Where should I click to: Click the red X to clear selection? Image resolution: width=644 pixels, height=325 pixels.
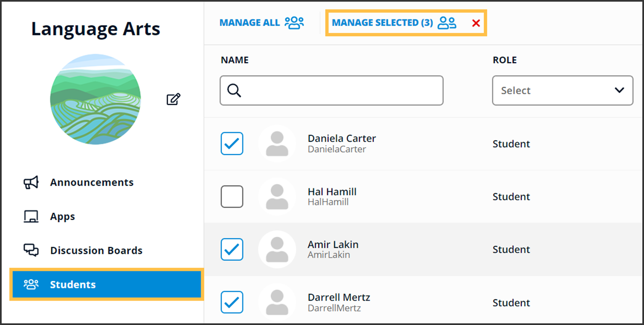[x=476, y=23]
